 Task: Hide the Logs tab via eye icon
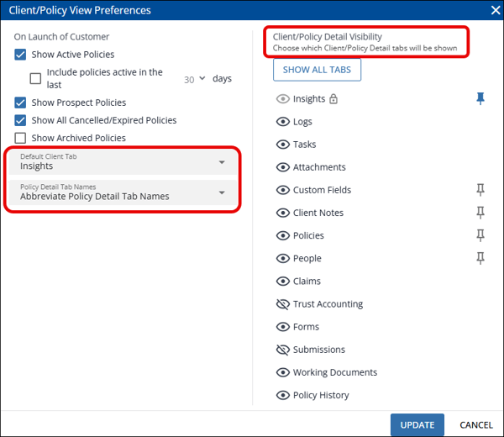point(283,122)
